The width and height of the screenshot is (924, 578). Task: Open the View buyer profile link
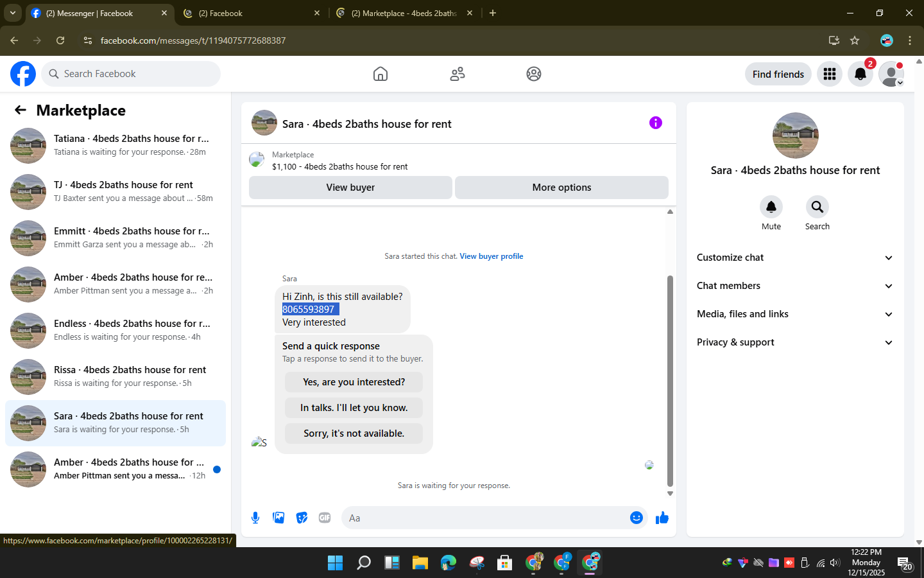pyautogui.click(x=492, y=256)
